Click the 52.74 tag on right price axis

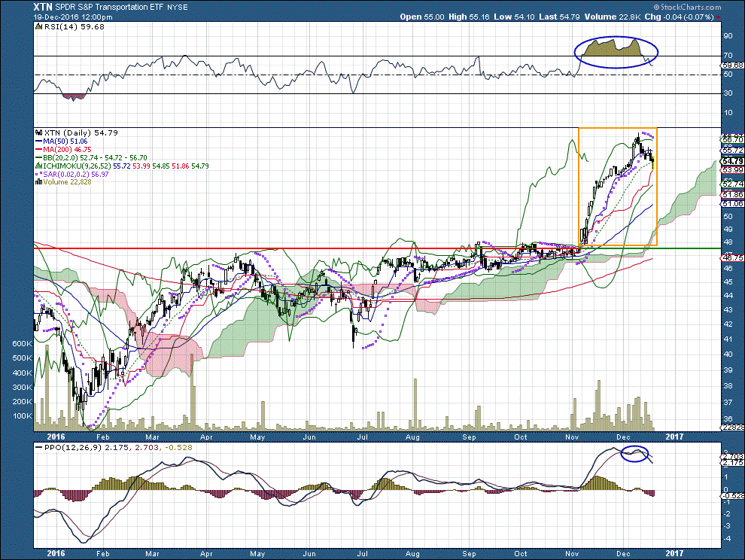(x=733, y=184)
